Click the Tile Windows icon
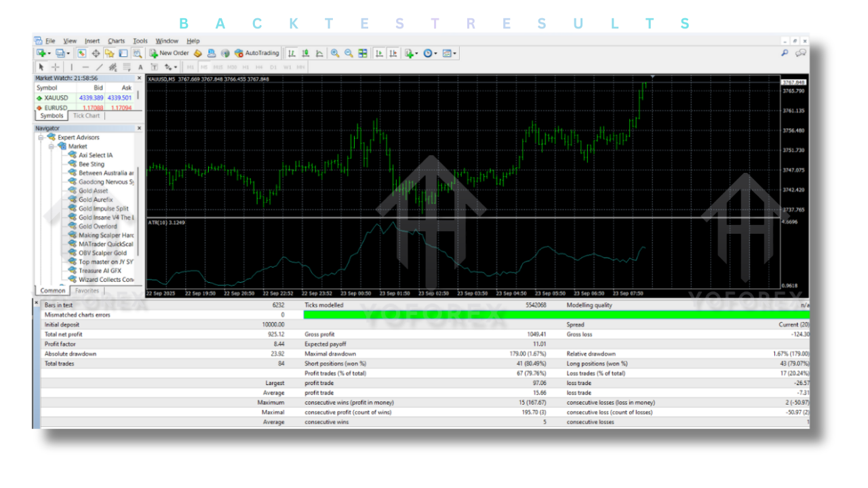Viewport: 868px width, 488px height. click(x=363, y=53)
